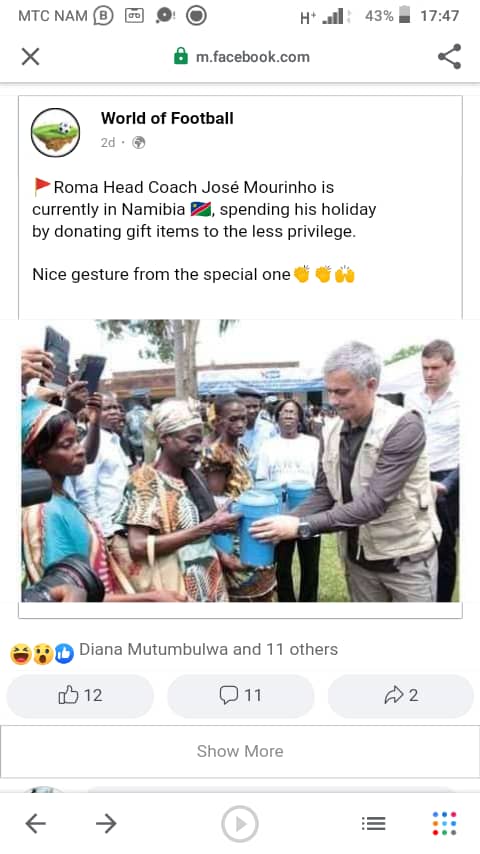480x854 pixels.
Task: Tap the laughing reaction emoji
Action: pyautogui.click(x=20, y=654)
